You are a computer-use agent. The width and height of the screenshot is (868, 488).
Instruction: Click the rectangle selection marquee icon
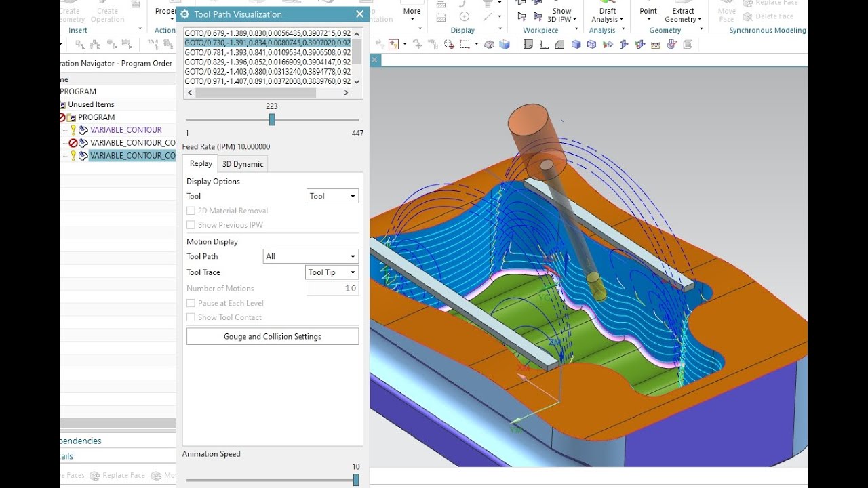point(465,44)
